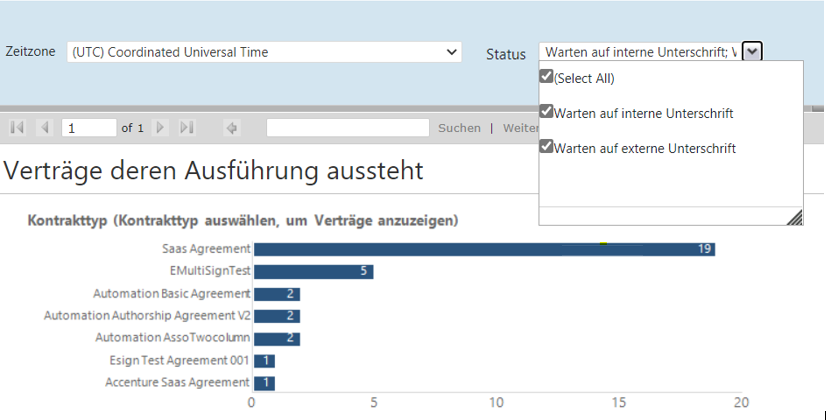Click the Accenture Saas Agreement bar
This screenshot has height=420, width=826.
(264, 383)
